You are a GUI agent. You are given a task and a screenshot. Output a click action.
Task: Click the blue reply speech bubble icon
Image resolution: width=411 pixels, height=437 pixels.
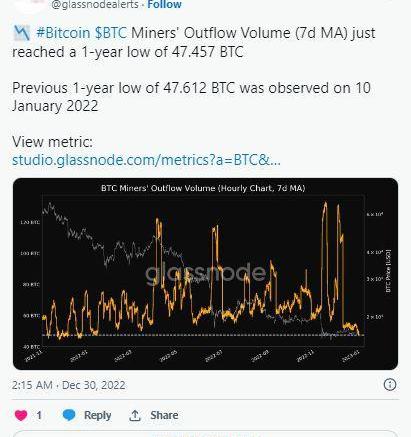pos(69,415)
